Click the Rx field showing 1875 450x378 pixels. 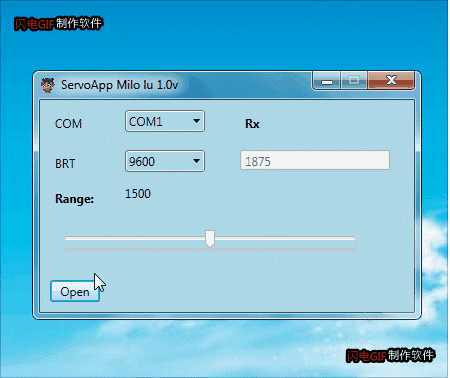click(x=315, y=161)
